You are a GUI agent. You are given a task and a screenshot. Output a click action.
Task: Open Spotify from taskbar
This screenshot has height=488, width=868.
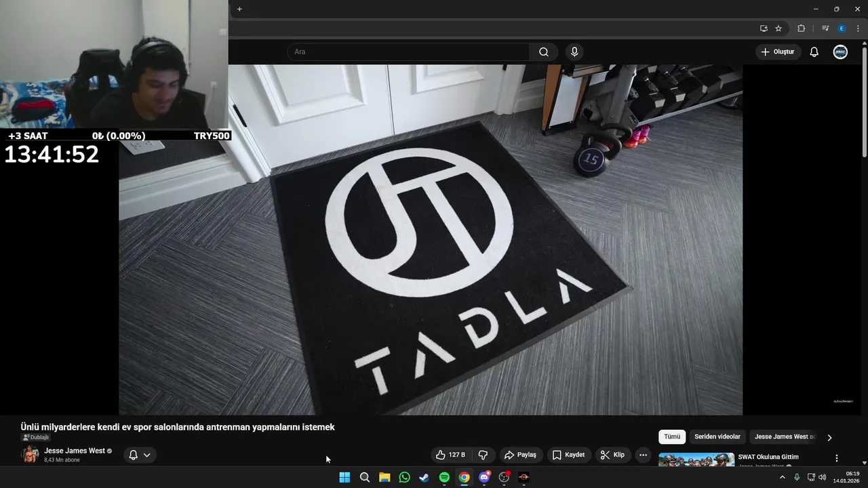click(x=444, y=477)
